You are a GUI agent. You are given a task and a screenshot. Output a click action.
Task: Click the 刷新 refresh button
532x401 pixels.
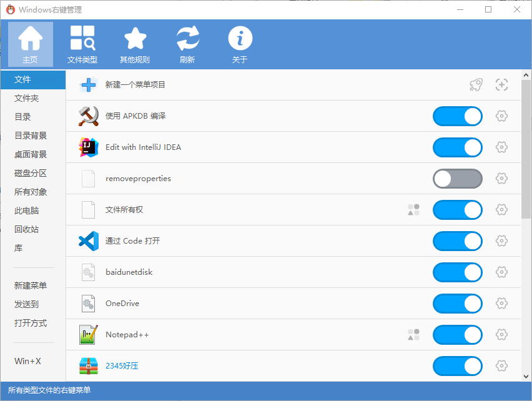(187, 44)
